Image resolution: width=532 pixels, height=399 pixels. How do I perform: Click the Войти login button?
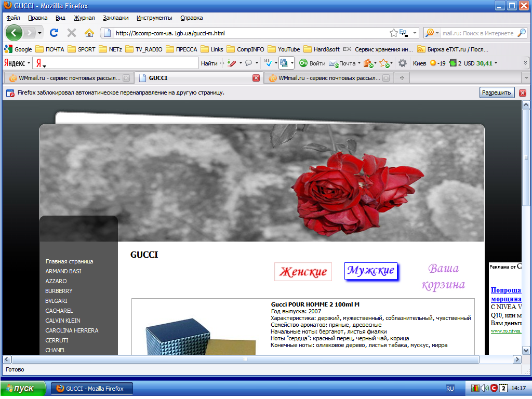pos(312,63)
